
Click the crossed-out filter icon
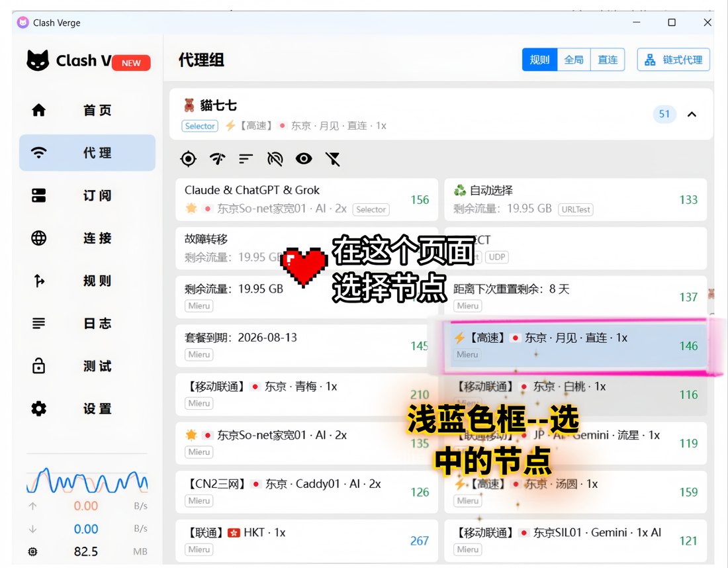pos(332,159)
